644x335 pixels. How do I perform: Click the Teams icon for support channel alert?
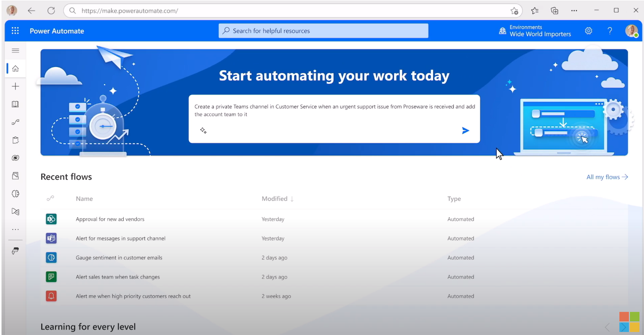pos(51,238)
